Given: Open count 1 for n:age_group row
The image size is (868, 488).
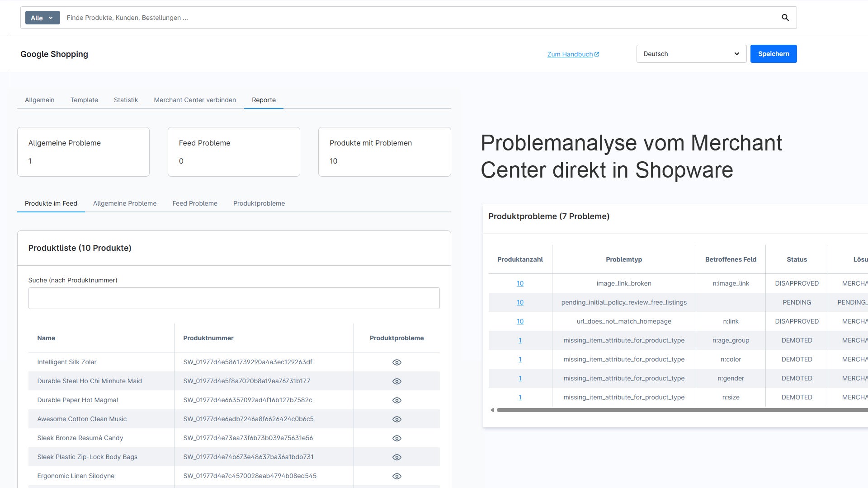Looking at the screenshot, I should click(520, 340).
